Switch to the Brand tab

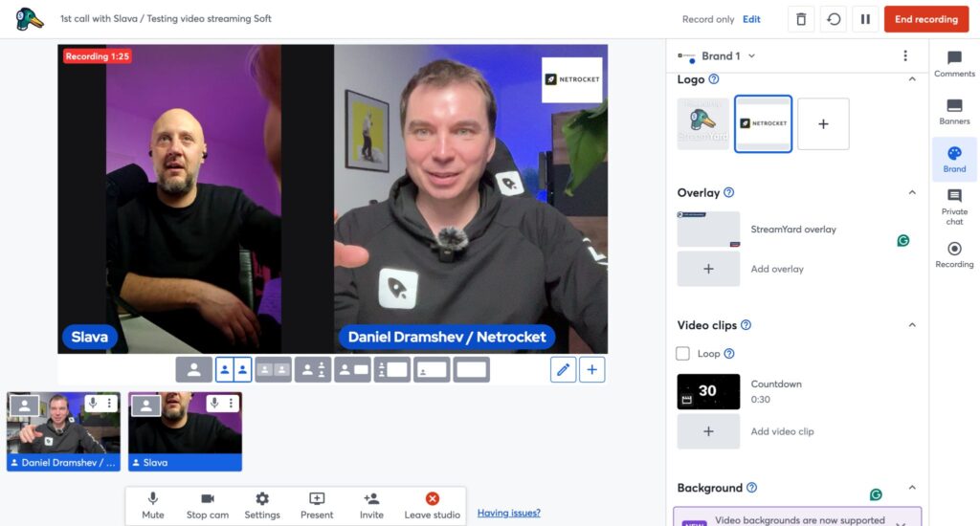coord(954,160)
